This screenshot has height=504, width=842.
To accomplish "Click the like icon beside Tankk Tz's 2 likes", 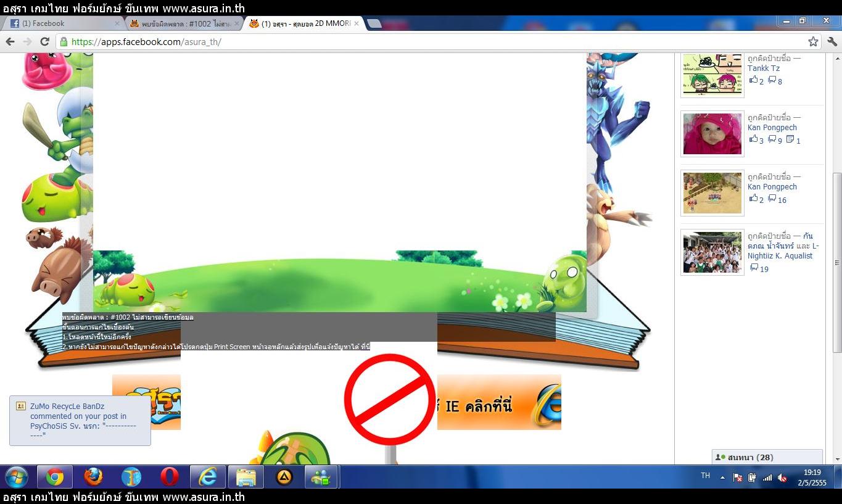I will [753, 80].
